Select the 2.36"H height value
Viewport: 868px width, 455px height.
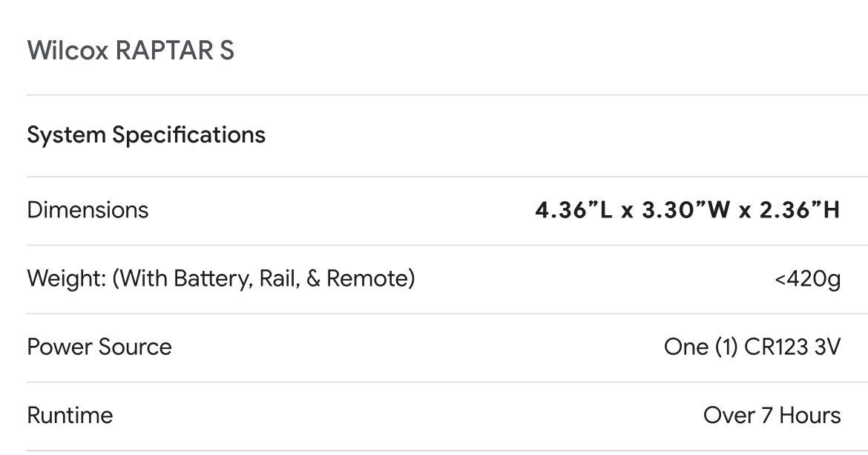click(800, 210)
